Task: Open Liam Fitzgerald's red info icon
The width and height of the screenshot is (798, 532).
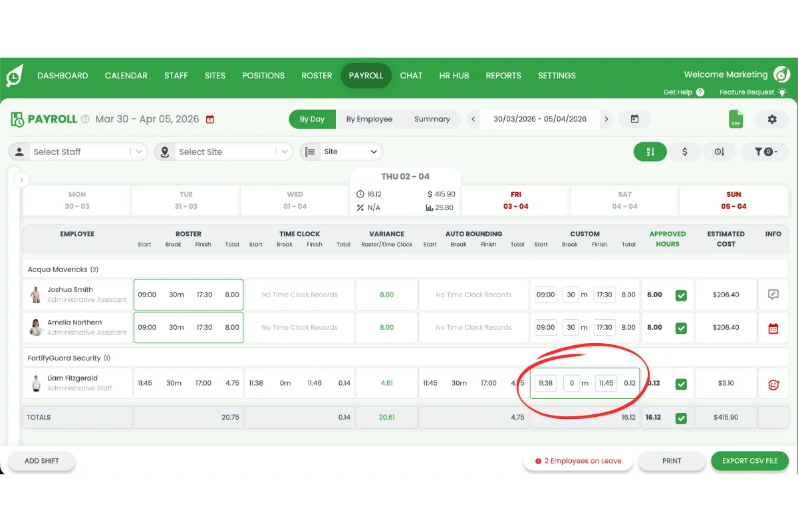Action: (773, 384)
